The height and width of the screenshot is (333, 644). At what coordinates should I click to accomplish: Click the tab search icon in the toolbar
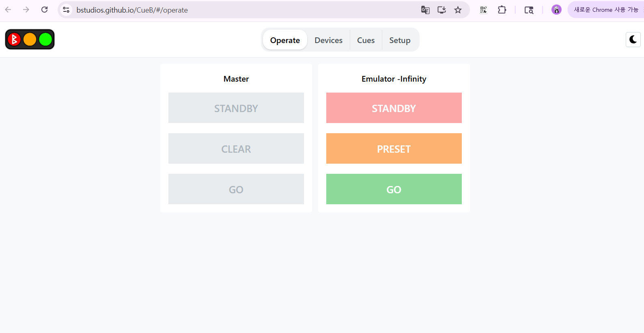click(x=529, y=10)
